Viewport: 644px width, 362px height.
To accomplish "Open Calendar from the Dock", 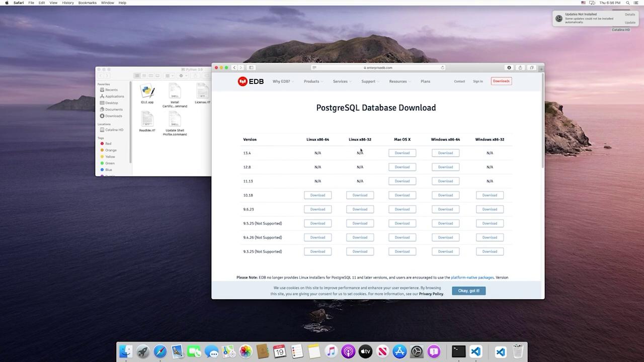I will pyautogui.click(x=280, y=351).
